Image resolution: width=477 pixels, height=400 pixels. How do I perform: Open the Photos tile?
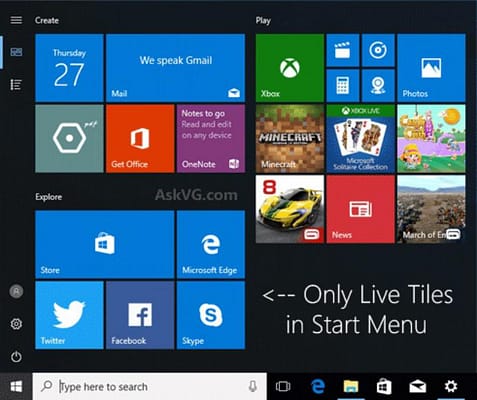[x=431, y=68]
